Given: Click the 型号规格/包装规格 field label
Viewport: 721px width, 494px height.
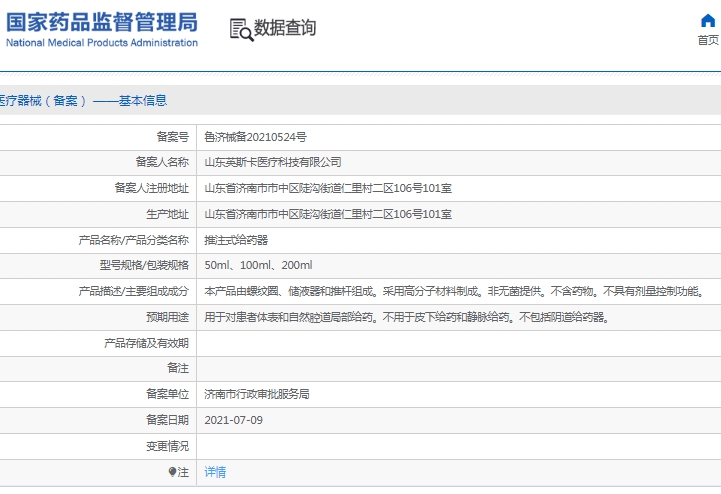Looking at the screenshot, I should [x=144, y=265].
